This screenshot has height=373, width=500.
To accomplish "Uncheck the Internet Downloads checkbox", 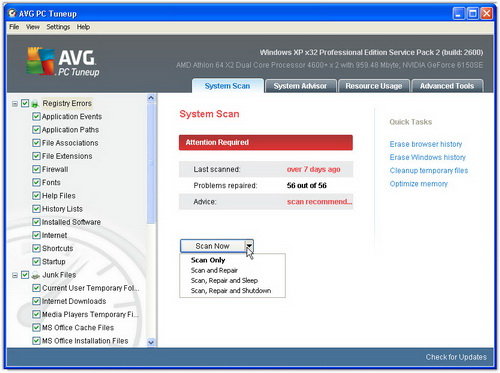I will [36, 301].
